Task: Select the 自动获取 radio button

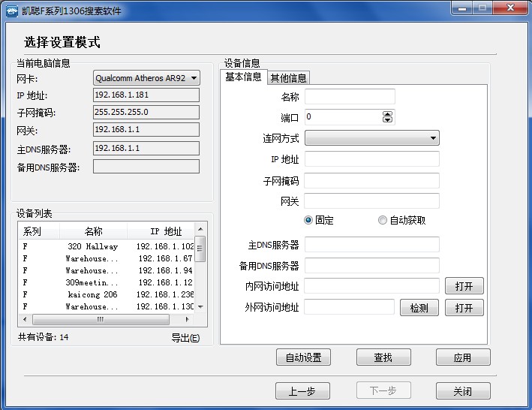Action: point(383,220)
